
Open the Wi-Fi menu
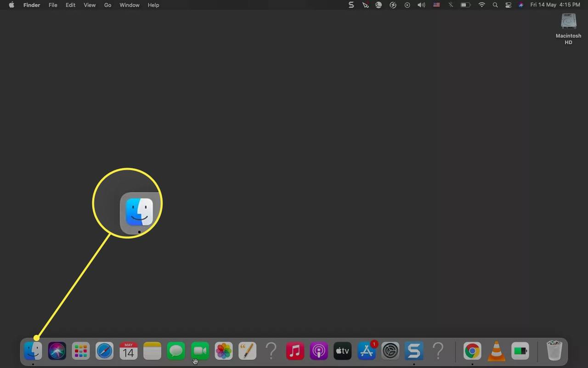tap(481, 5)
